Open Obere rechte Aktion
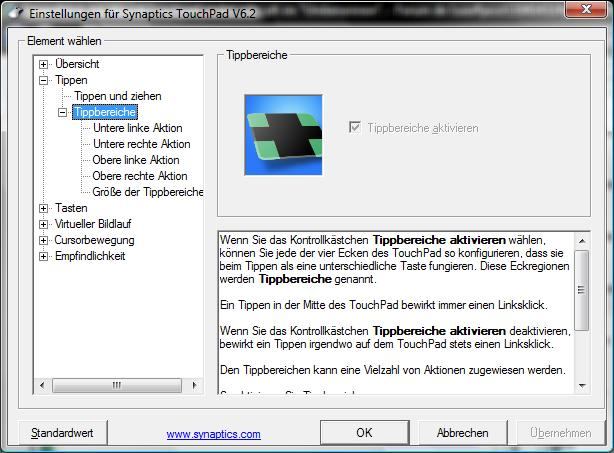 tap(140, 176)
